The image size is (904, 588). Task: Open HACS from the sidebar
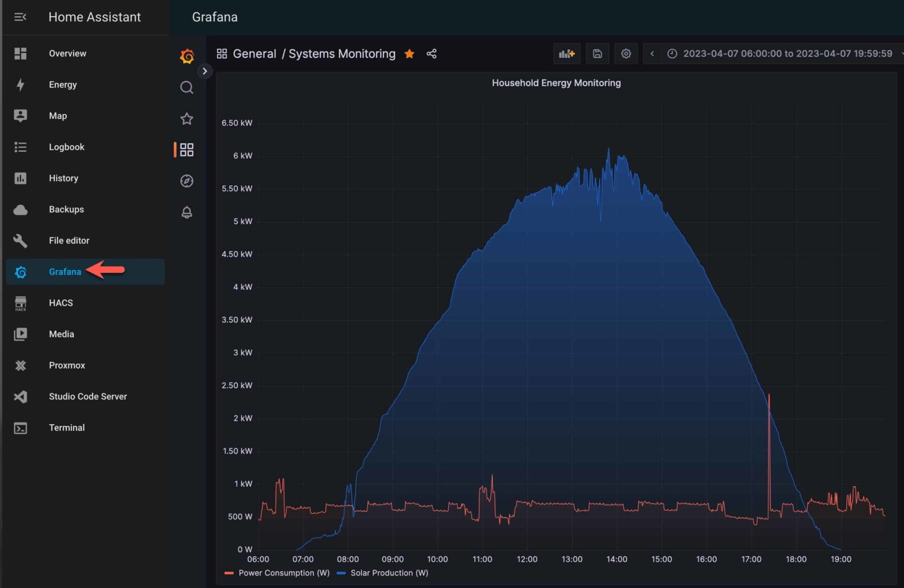(x=60, y=303)
